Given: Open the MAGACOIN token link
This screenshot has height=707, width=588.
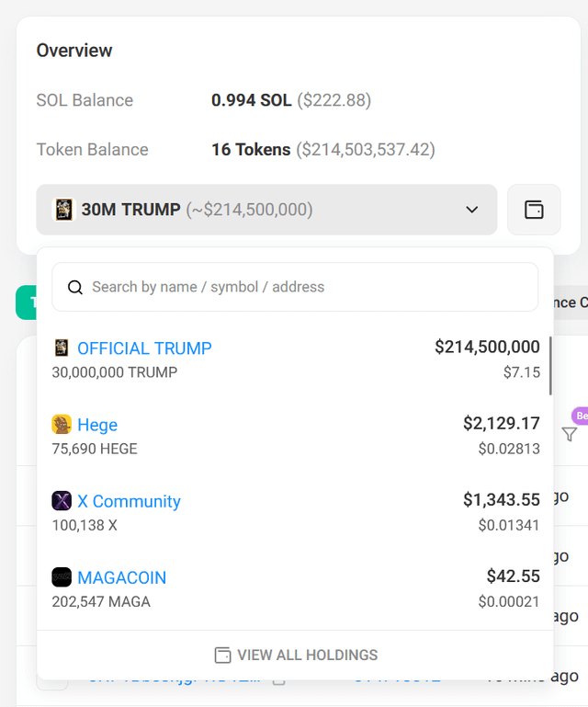Looking at the screenshot, I should point(121,577).
